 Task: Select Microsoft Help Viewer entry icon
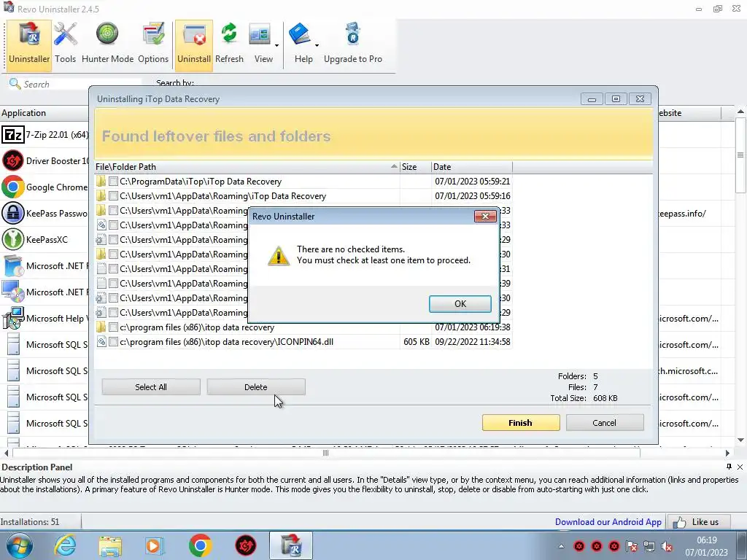13,318
